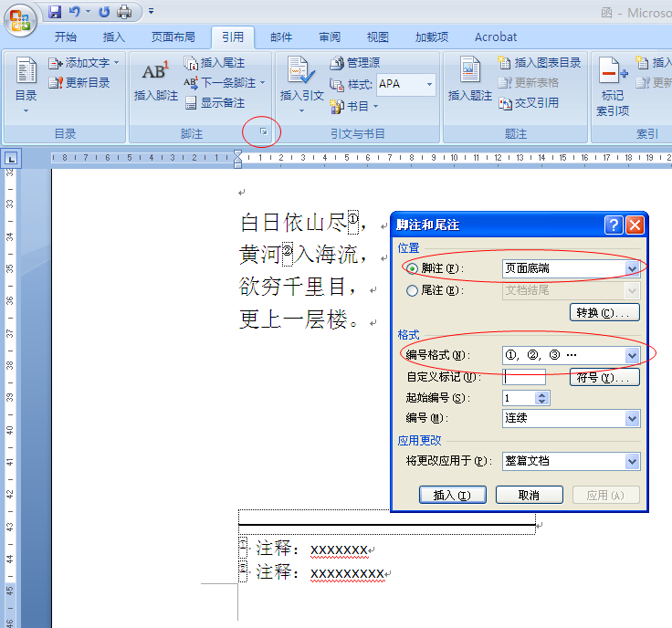Click the 转换 convert button
Image resolution: width=672 pixels, height=628 pixels.
[x=604, y=312]
